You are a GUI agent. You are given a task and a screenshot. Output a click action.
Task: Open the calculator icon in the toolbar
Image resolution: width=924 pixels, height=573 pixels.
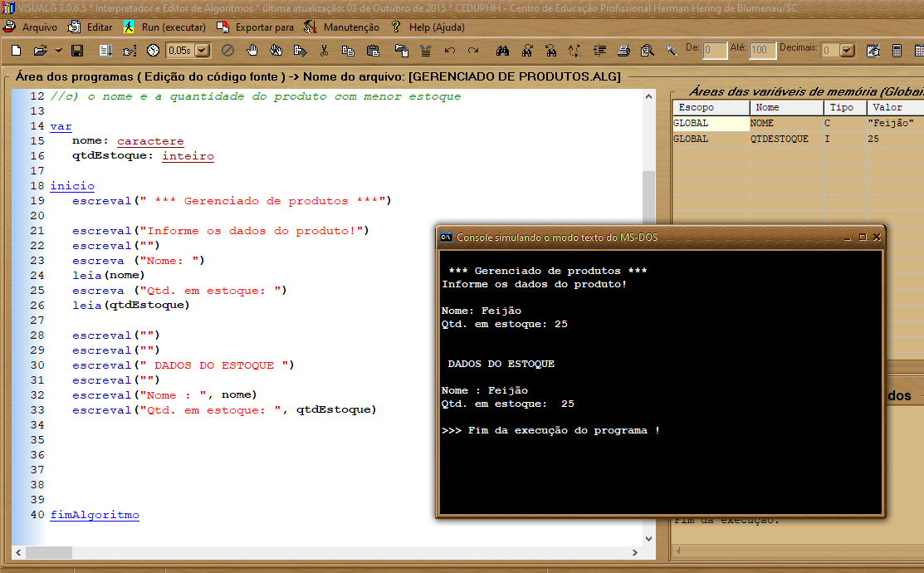pyautogui.click(x=897, y=51)
